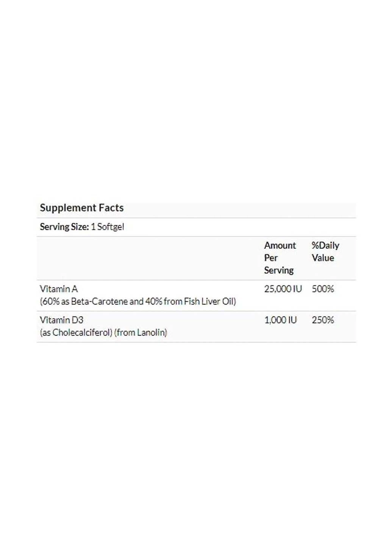This screenshot has width=392, height=546.
Task: Select the 1 Softgel serving text
Action: click(108, 227)
